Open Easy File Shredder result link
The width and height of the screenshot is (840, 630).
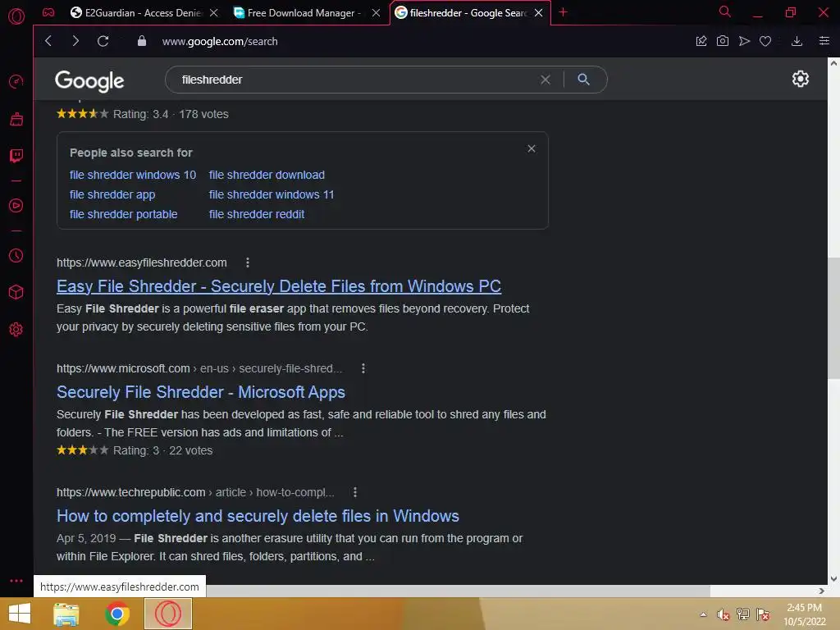(x=279, y=286)
